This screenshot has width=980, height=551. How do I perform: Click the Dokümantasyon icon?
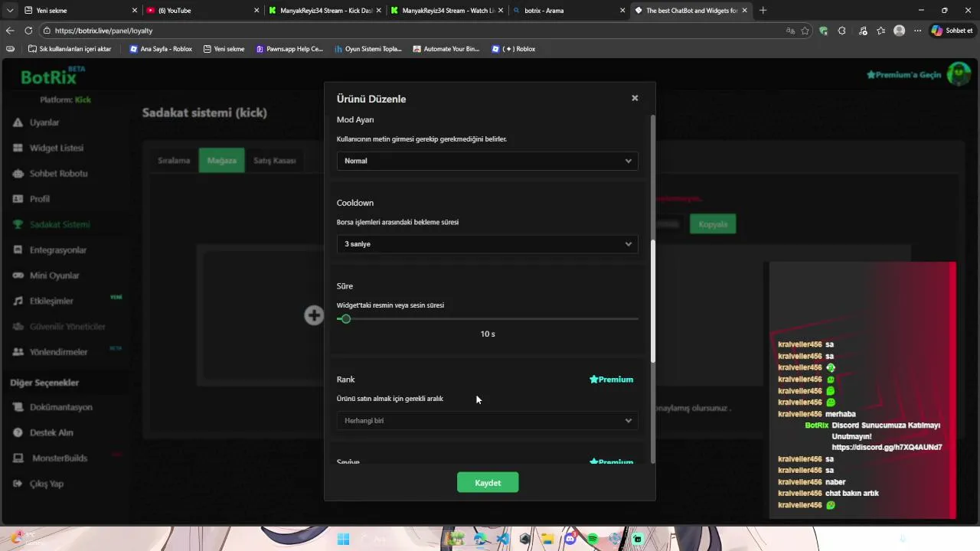[18, 407]
